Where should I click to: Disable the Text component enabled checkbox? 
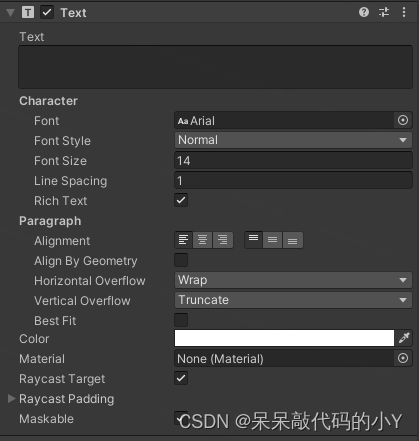pyautogui.click(x=47, y=13)
